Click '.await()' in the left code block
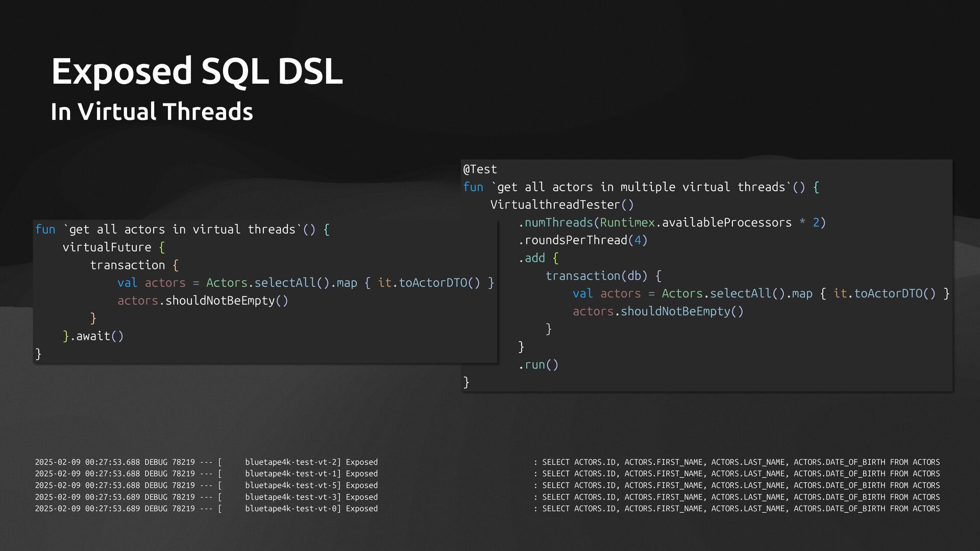 96,336
